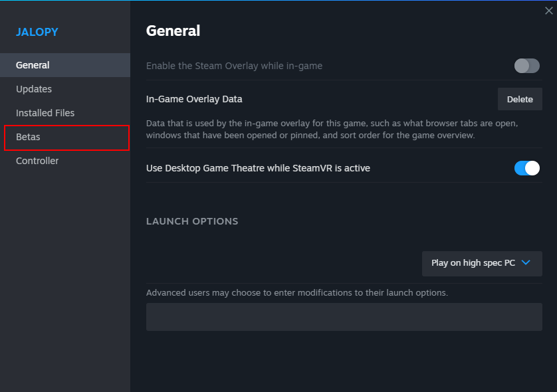Click the Advanced users hint text
557x392 pixels.
tap(296, 292)
